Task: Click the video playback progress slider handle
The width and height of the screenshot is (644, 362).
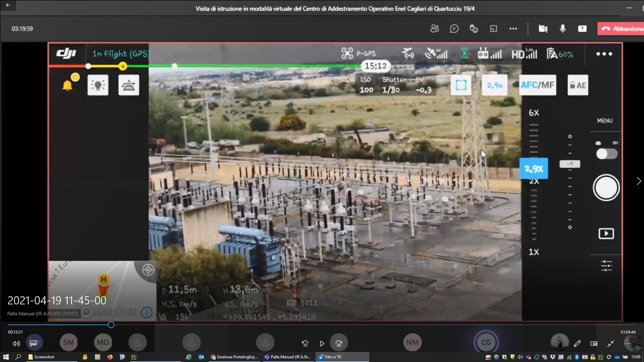Action: [111, 325]
